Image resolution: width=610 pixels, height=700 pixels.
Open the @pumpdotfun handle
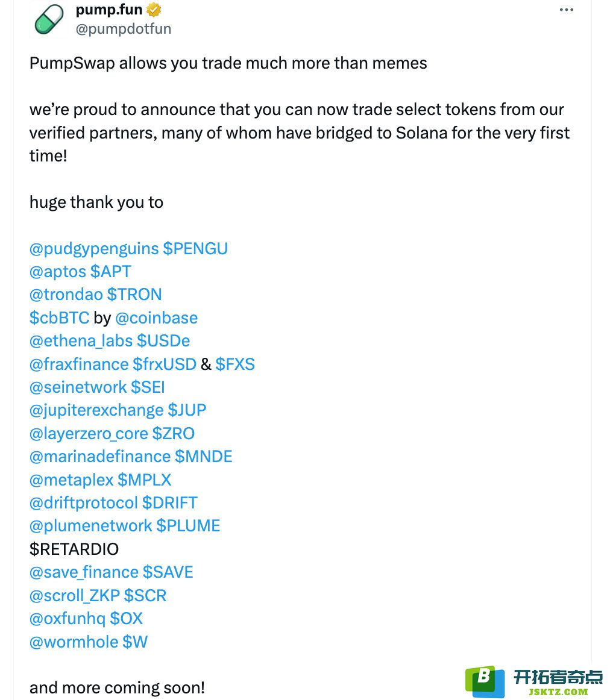click(123, 29)
